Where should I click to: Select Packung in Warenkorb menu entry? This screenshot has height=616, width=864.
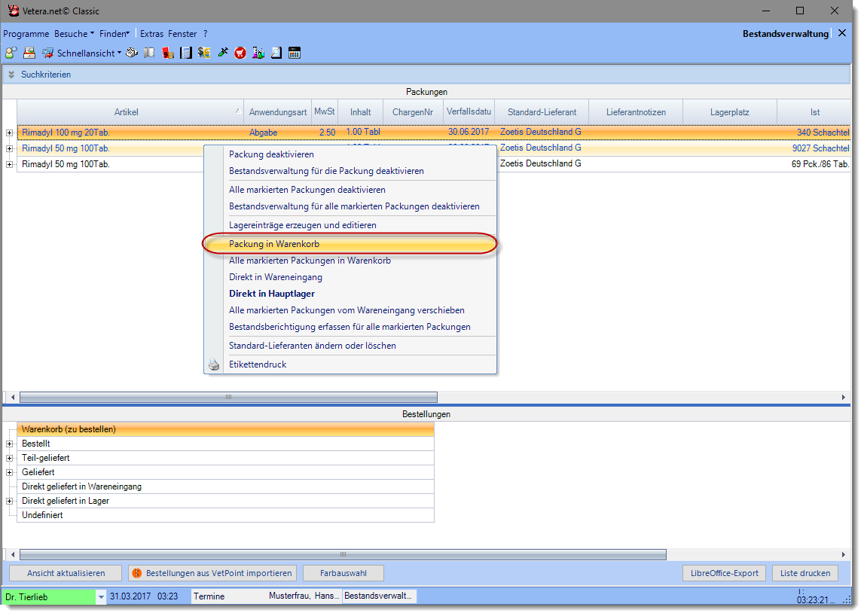click(x=274, y=244)
